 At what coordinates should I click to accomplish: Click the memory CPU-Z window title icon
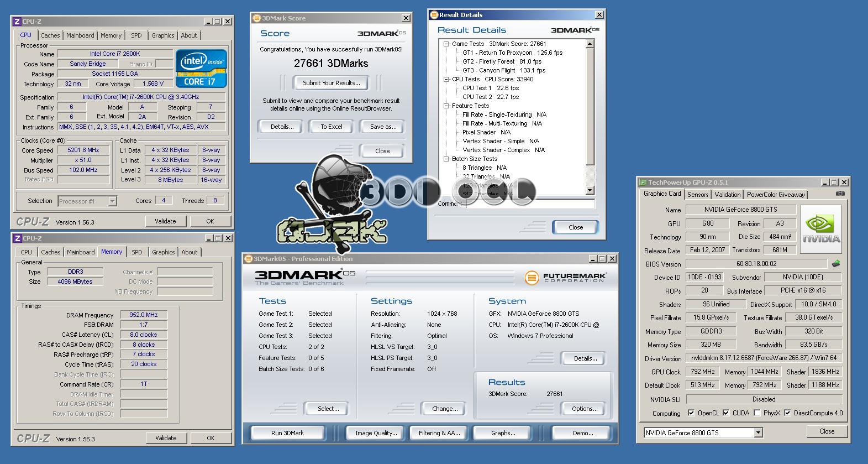pyautogui.click(x=17, y=238)
